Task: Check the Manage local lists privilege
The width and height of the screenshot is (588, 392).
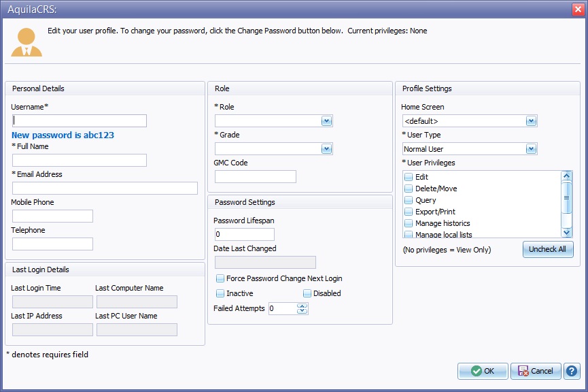Action: (409, 235)
